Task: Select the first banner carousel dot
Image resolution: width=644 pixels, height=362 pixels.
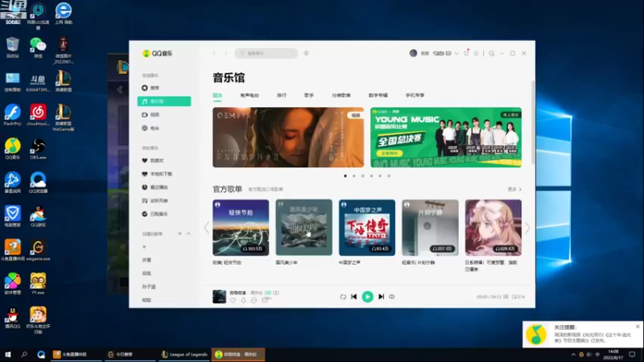Action: [345, 175]
